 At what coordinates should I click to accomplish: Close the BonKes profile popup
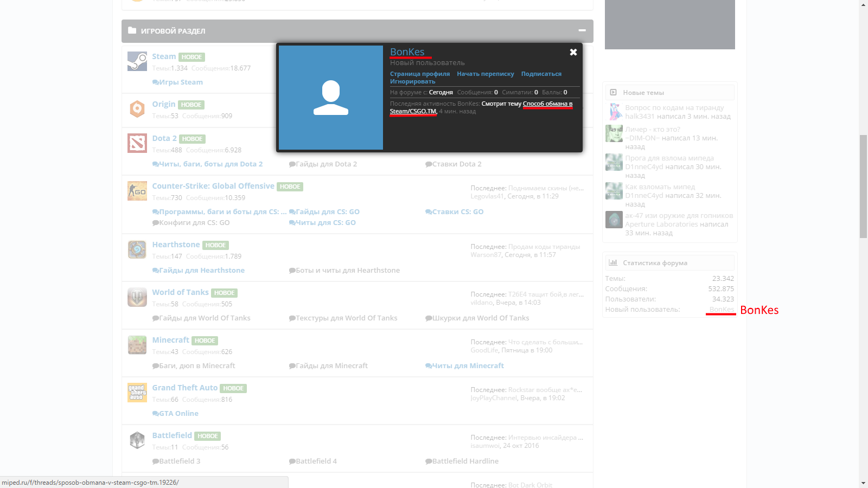coord(573,52)
